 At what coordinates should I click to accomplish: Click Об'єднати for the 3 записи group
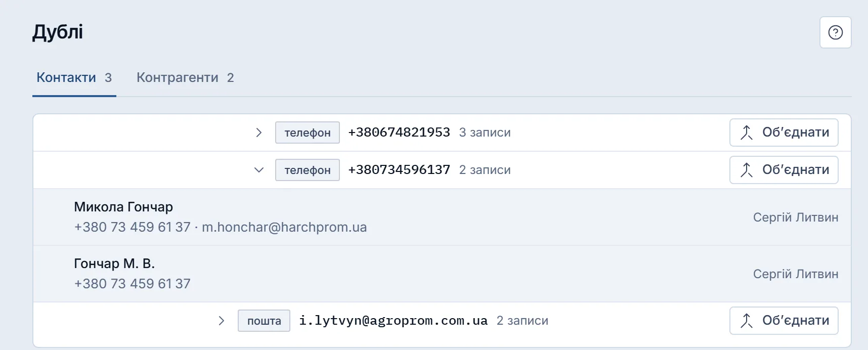784,133
